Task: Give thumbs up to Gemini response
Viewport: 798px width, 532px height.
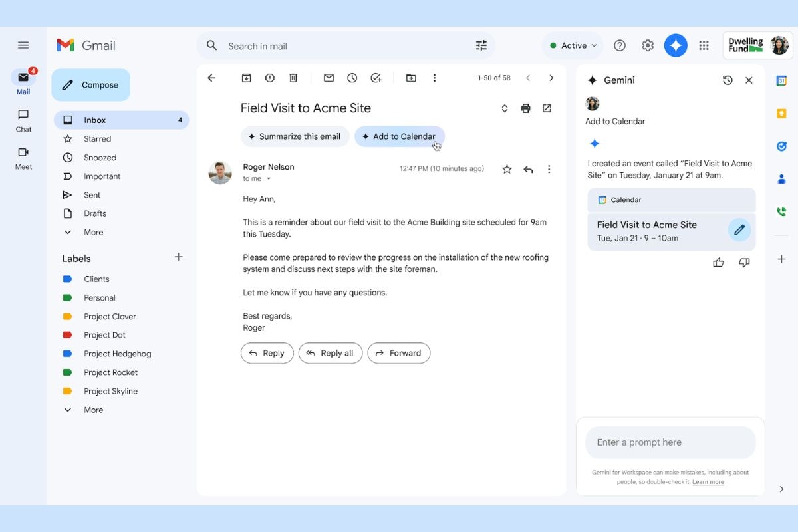Action: click(718, 263)
